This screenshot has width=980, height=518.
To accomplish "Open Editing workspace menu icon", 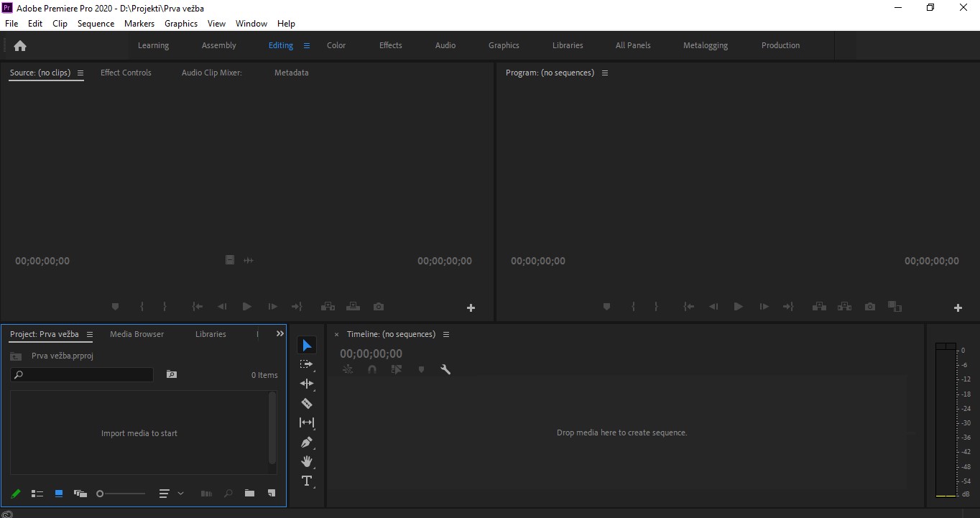I will 307,45.
